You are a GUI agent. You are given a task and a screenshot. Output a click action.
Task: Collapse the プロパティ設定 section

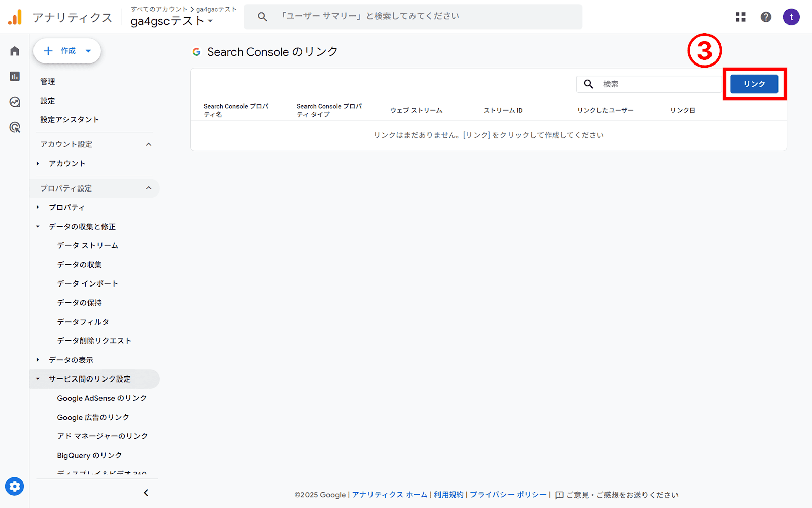[x=148, y=188]
